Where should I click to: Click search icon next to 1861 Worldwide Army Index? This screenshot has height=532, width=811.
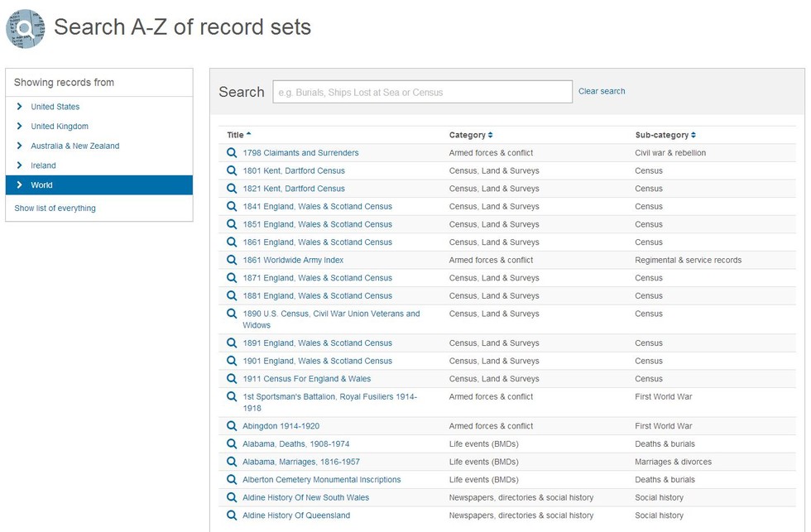(x=232, y=260)
